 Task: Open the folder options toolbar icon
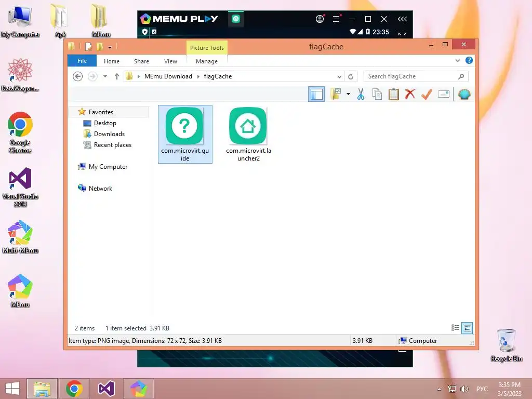[x=336, y=94]
